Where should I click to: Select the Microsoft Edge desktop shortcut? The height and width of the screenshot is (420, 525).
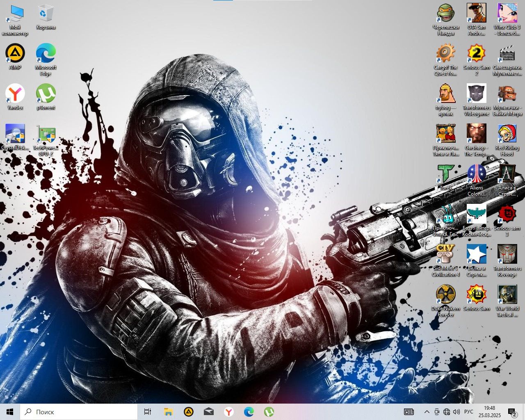point(46,60)
